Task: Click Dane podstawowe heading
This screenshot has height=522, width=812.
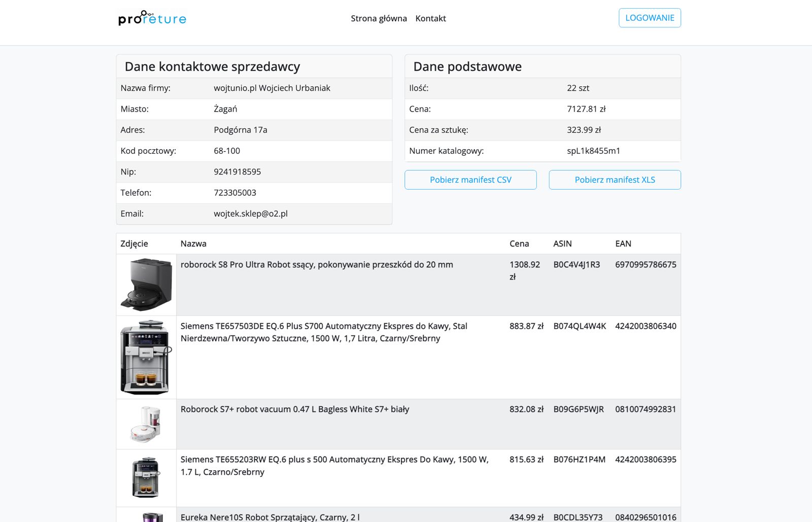Action: (x=467, y=66)
